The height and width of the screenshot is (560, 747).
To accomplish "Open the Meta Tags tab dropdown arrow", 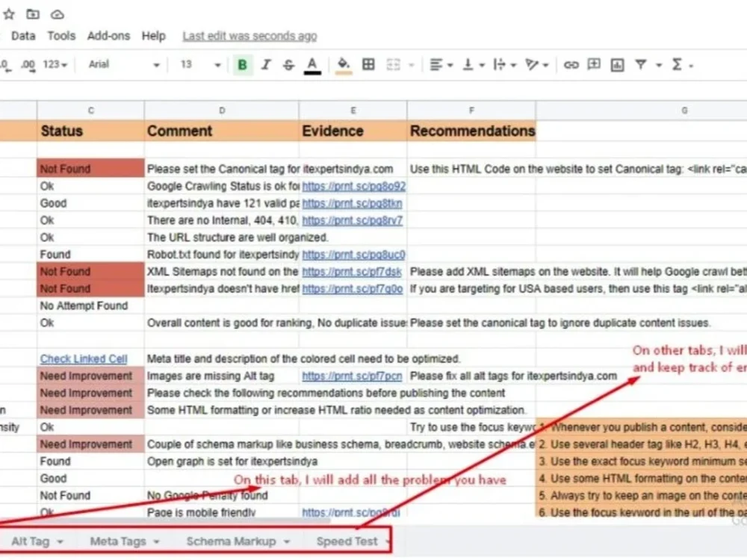I will point(156,542).
